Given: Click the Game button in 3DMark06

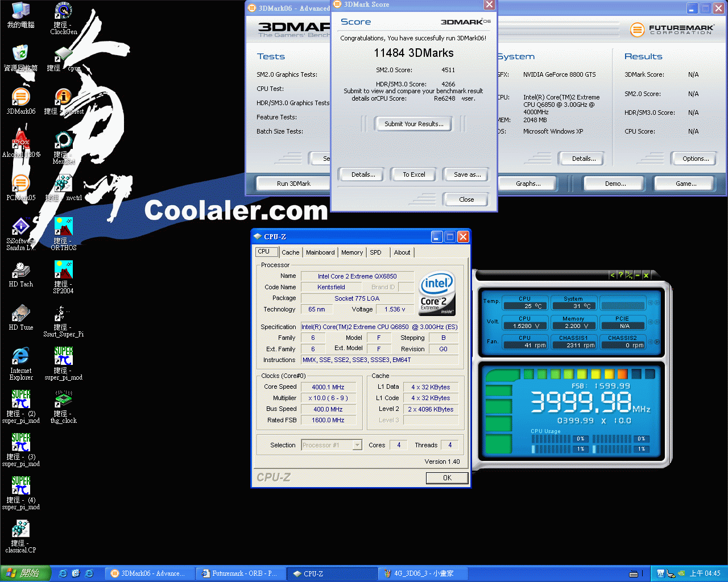Looking at the screenshot, I should coord(685,184).
